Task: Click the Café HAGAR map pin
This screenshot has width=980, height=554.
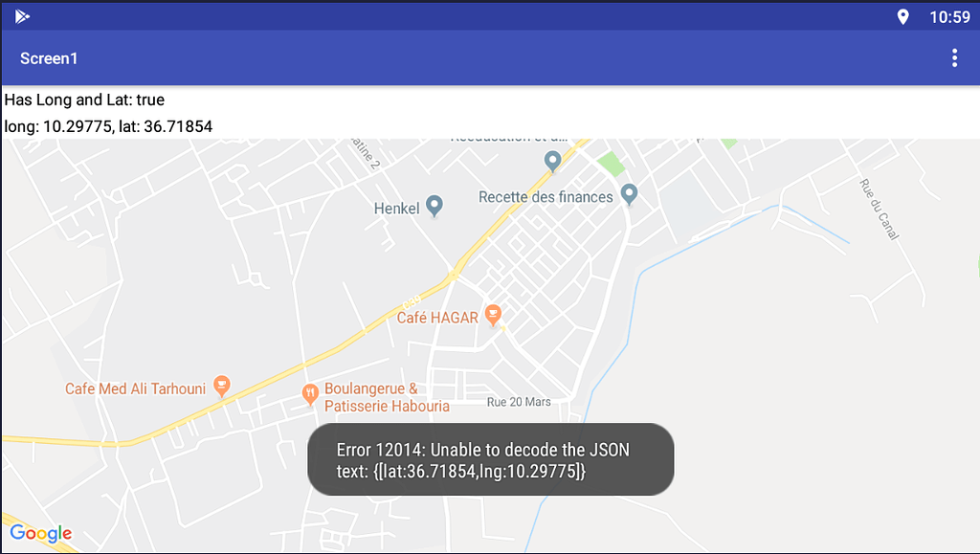Action: (x=494, y=314)
